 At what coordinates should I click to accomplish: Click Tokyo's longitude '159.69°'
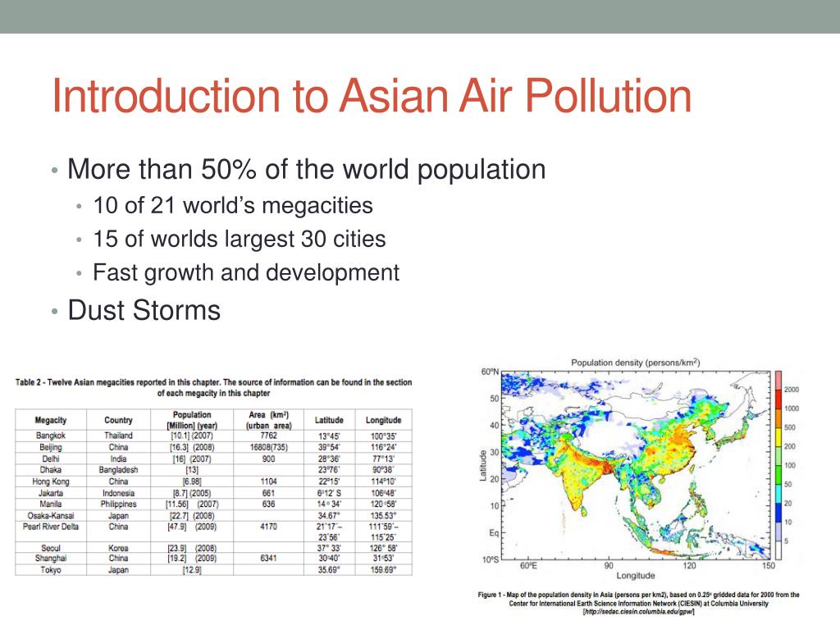(384, 570)
